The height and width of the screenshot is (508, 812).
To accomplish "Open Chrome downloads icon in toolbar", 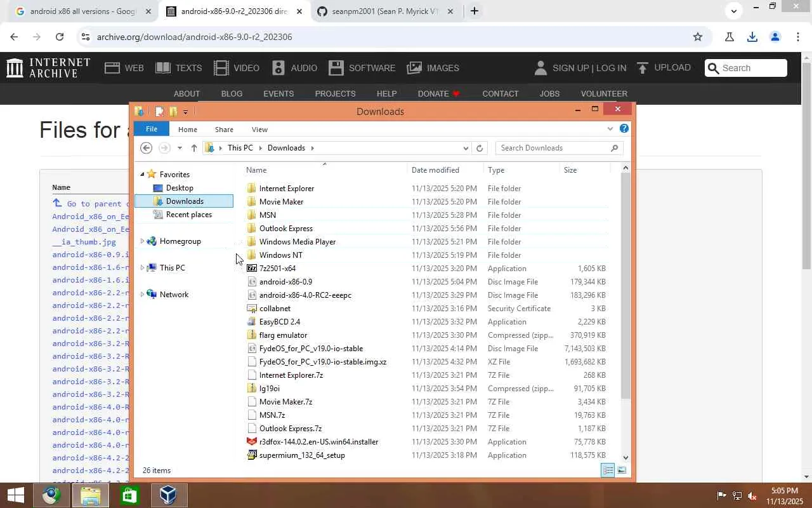I will pyautogui.click(x=752, y=37).
